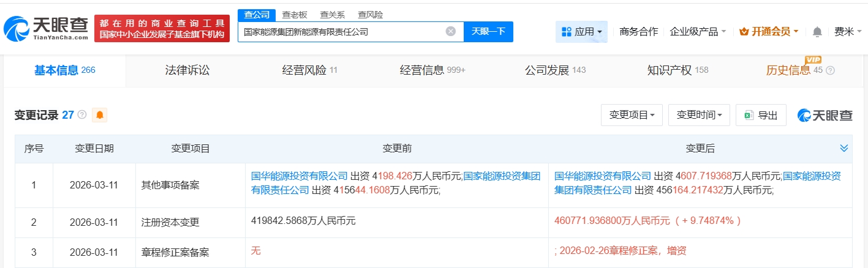Click the help icon beside 历史信息 45
The width and height of the screenshot is (868, 268).
click(831, 70)
